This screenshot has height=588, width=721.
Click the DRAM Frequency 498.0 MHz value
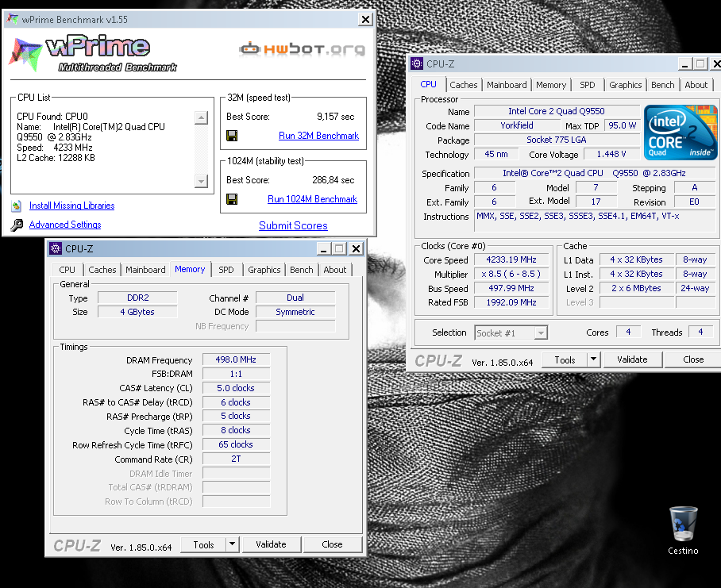236,359
